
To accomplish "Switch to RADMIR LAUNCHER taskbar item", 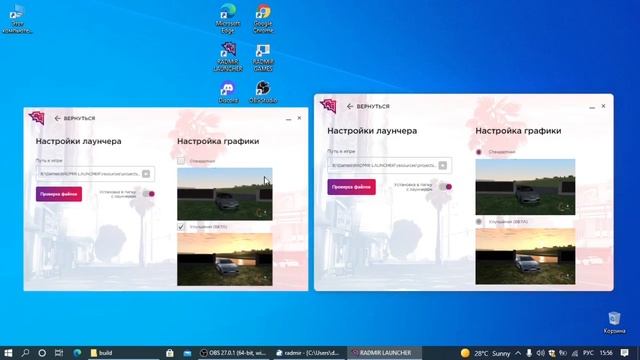I will click(384, 353).
